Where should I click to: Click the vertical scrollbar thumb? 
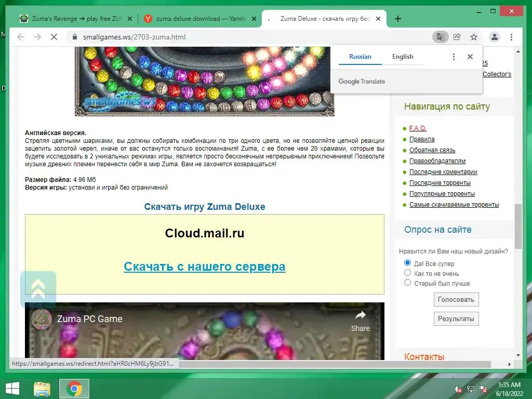tap(518, 227)
